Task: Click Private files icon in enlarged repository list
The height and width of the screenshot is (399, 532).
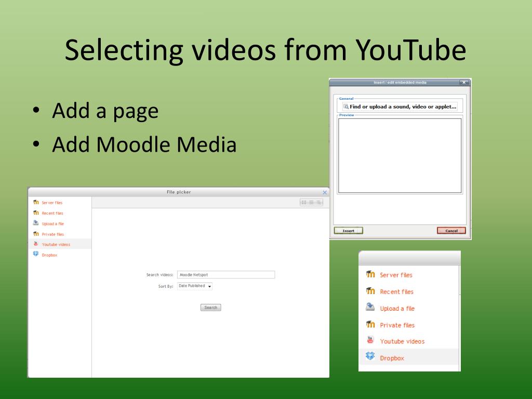Action: pyautogui.click(x=370, y=324)
